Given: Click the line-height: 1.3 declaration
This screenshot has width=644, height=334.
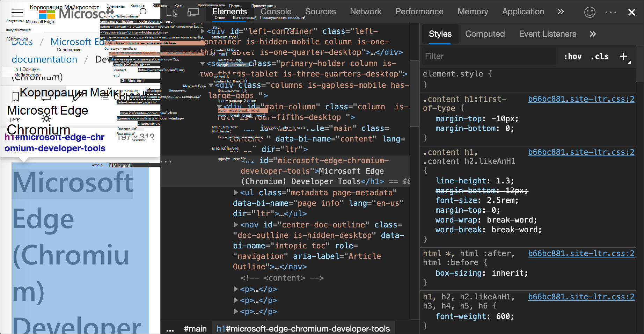Looking at the screenshot, I should click(475, 181).
